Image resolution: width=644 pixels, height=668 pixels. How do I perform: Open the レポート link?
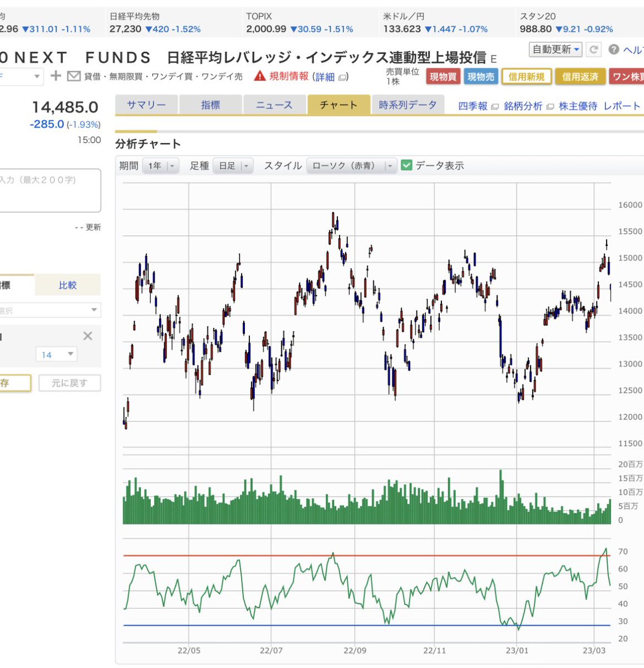pos(622,106)
